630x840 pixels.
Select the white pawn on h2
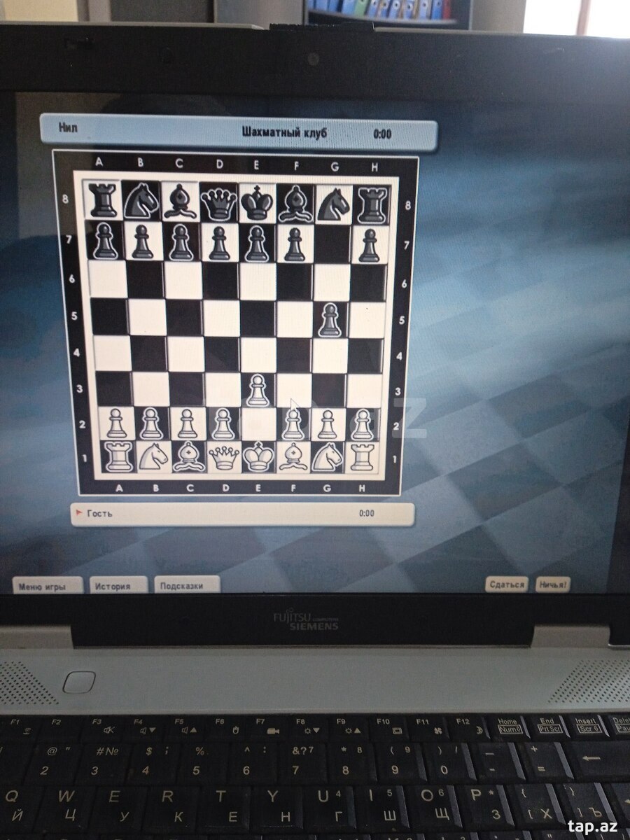click(362, 424)
